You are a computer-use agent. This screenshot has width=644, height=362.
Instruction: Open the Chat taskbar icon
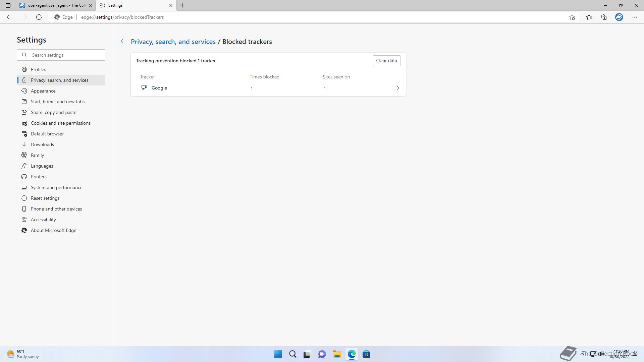(322, 354)
